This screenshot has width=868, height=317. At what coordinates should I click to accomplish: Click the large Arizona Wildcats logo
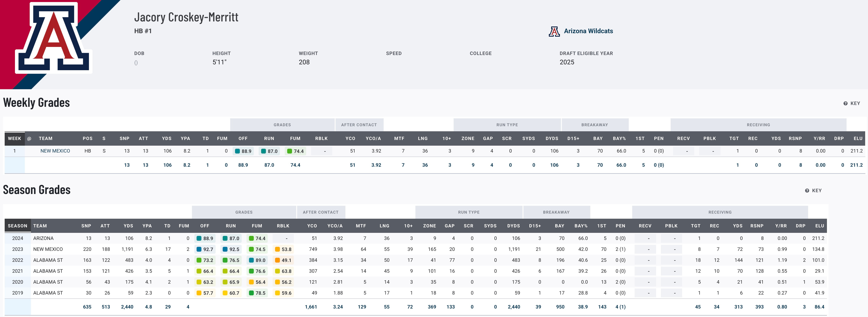click(x=53, y=38)
